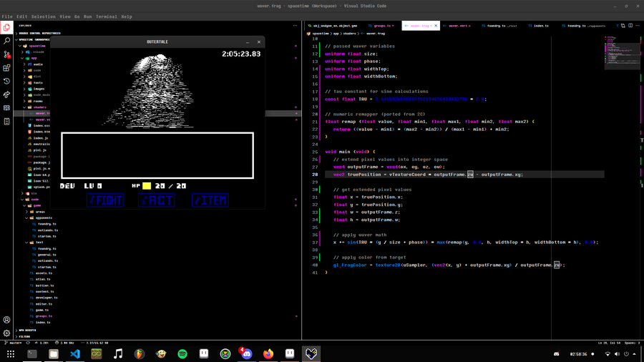The height and width of the screenshot is (362, 644).
Task: Open the File menu
Action: tap(7, 17)
